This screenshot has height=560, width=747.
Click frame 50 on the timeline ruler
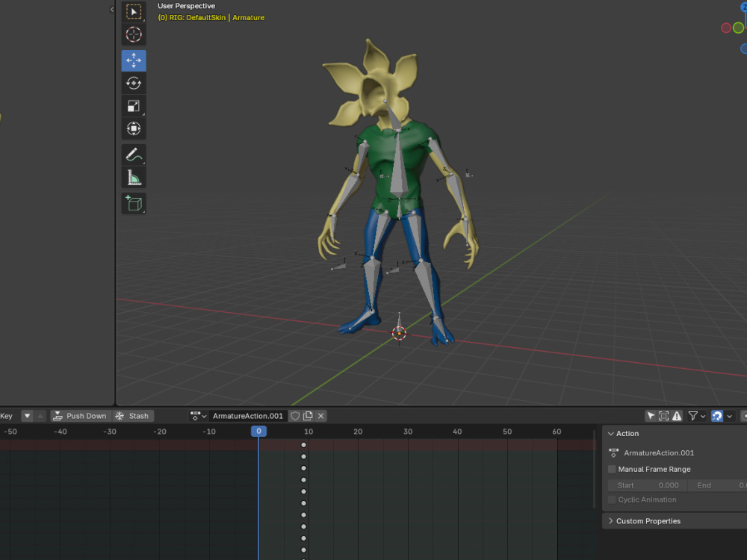(x=507, y=432)
